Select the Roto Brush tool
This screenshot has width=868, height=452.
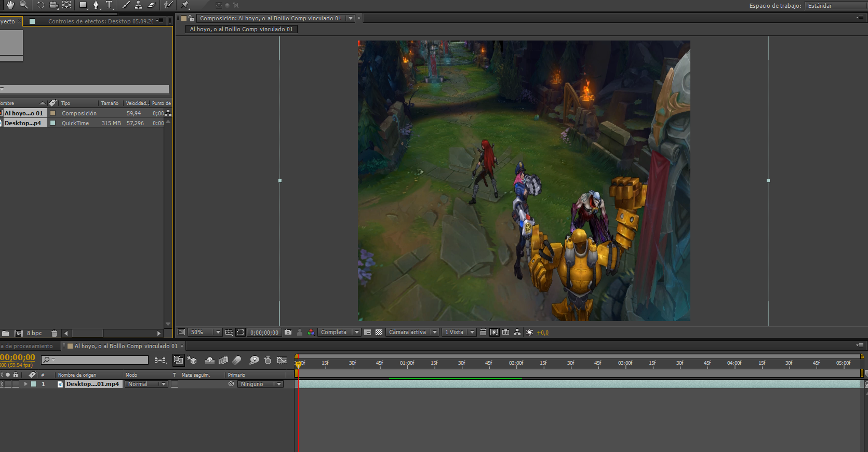168,5
